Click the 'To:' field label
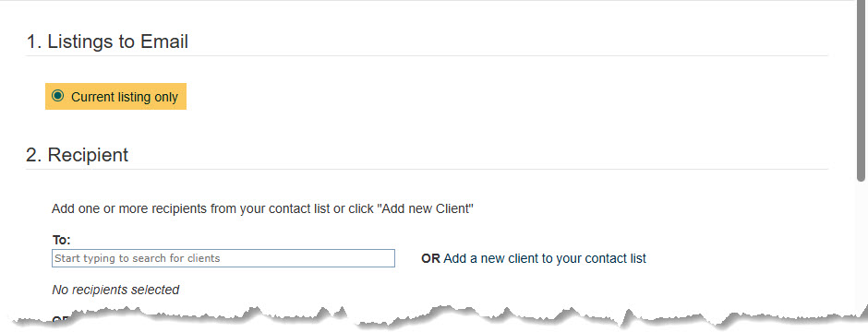This screenshot has height=332, width=868. point(62,241)
